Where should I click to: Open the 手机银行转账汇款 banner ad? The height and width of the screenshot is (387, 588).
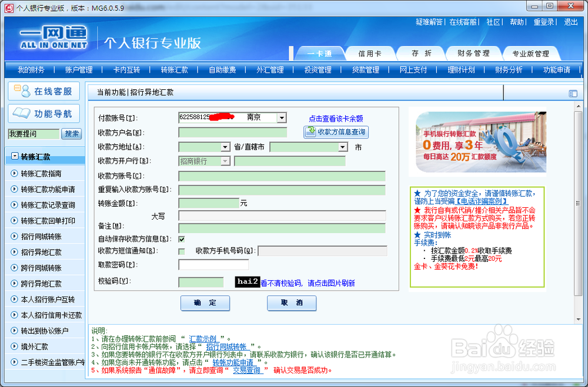tap(481, 142)
